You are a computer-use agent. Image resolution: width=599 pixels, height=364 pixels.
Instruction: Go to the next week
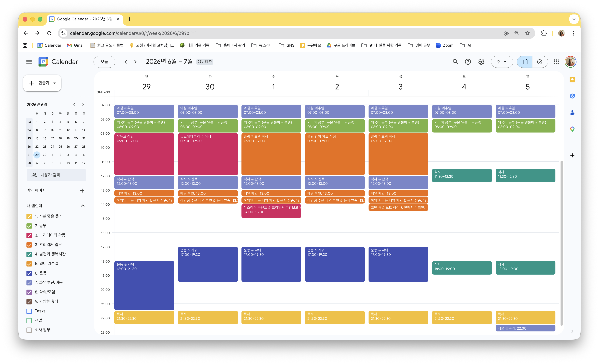click(135, 62)
